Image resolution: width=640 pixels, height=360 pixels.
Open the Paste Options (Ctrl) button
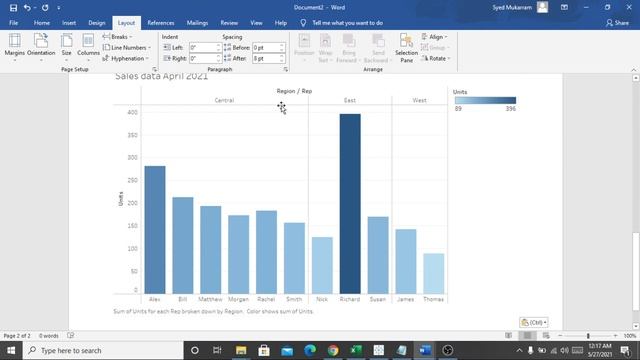pos(533,322)
